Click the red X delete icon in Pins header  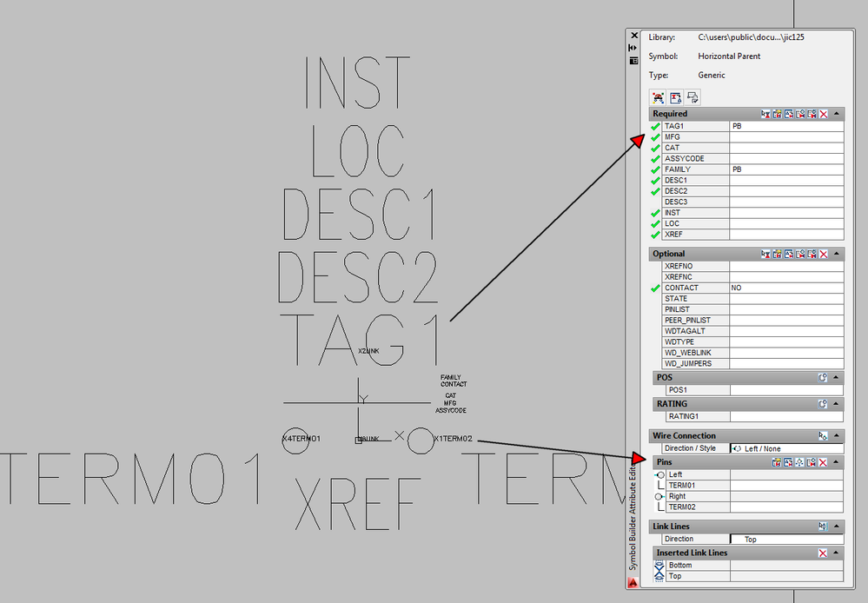click(823, 462)
